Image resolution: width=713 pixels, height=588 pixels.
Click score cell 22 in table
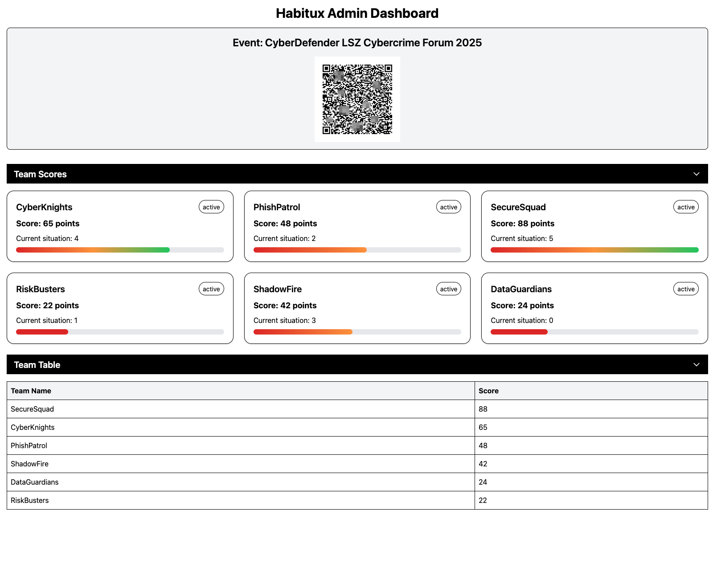coord(591,500)
